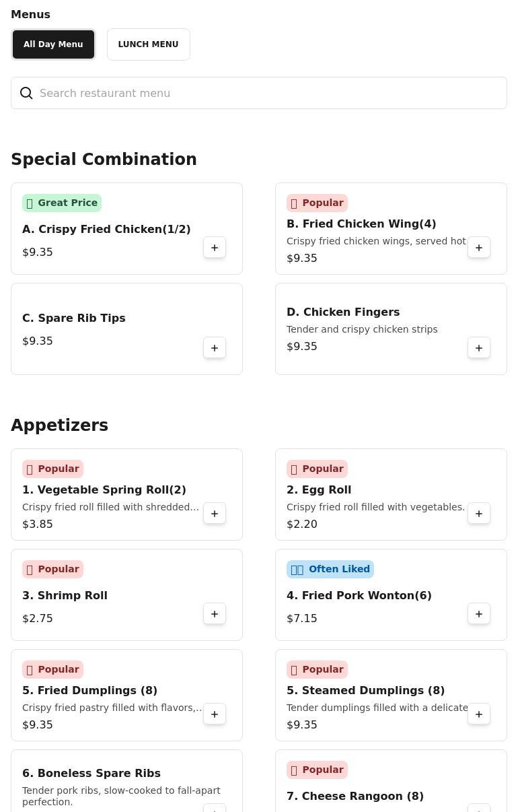Add Fried Chicken Wing(4) to order
This screenshot has width=518, height=812.
coord(479,248)
